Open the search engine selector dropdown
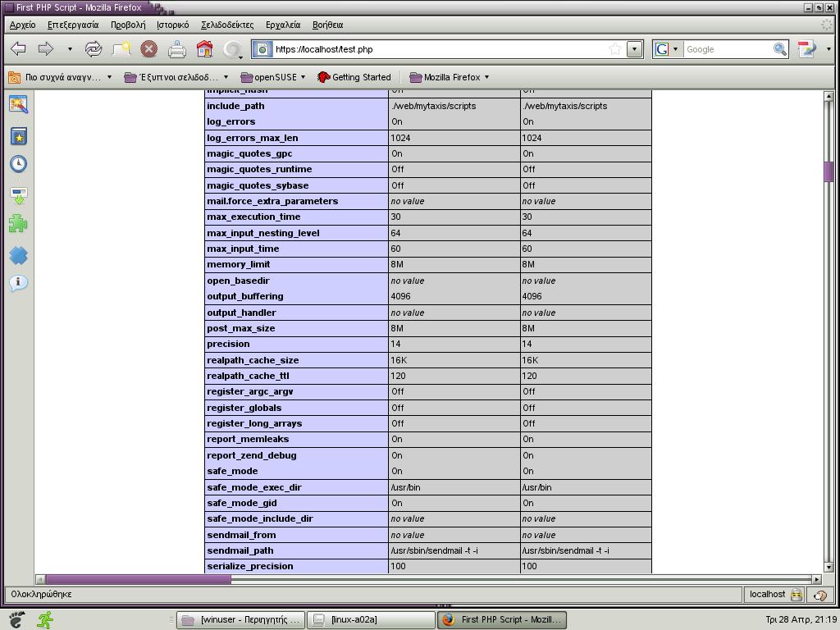840x630 pixels. [x=676, y=49]
